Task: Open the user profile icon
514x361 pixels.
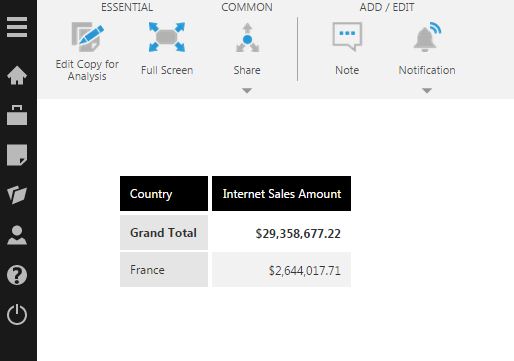Action: (x=17, y=235)
